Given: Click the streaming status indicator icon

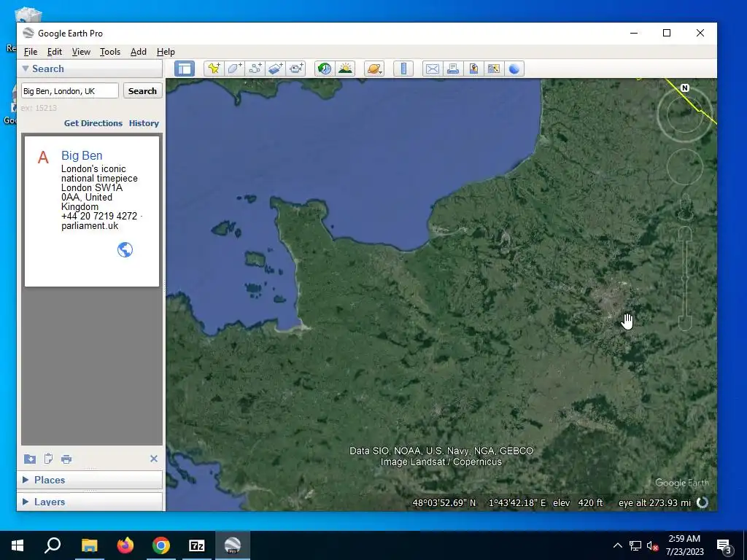Looking at the screenshot, I should click(x=703, y=502).
